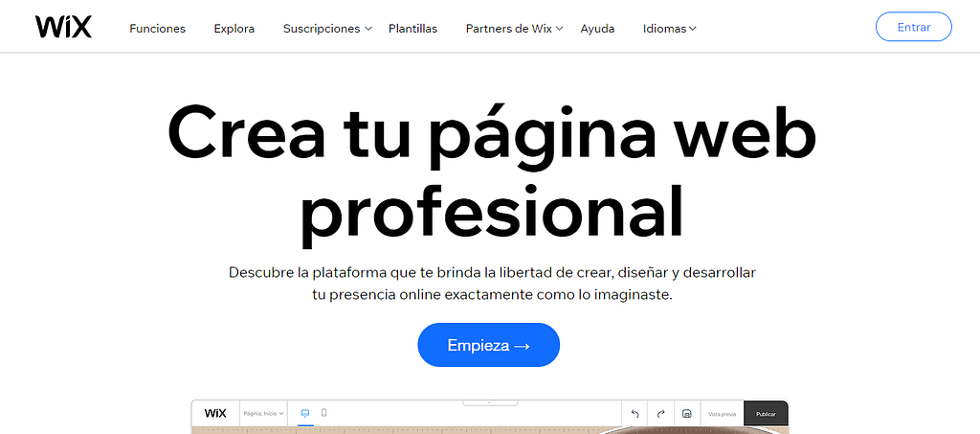This screenshot has width=980, height=434.
Task: Open the Ayuda link
Action: point(597,28)
